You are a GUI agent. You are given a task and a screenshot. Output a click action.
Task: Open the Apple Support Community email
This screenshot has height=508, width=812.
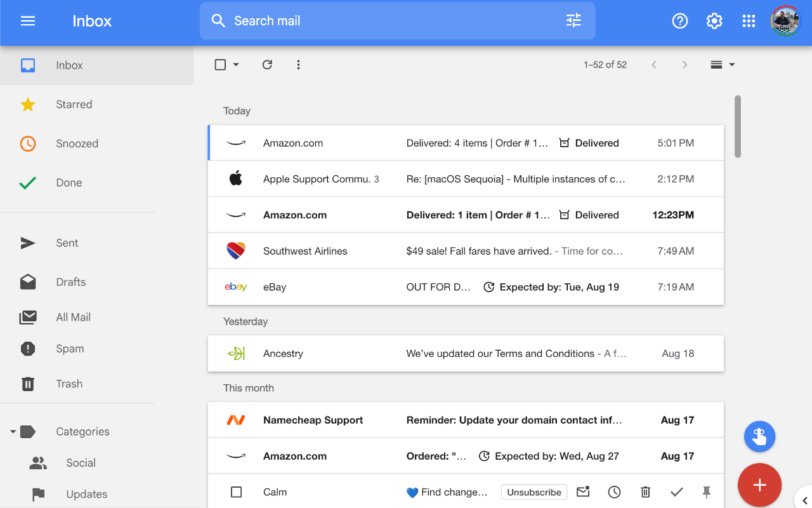tap(466, 179)
